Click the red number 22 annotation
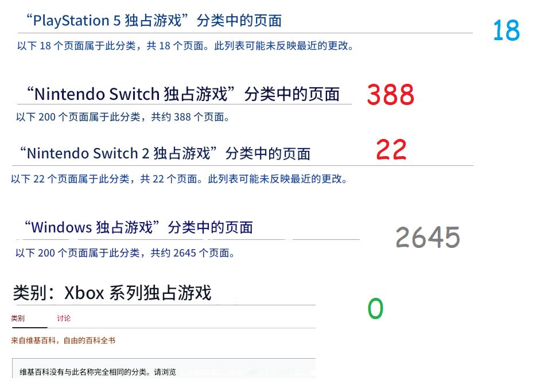This screenshot has height=392, width=544. pyautogui.click(x=391, y=150)
